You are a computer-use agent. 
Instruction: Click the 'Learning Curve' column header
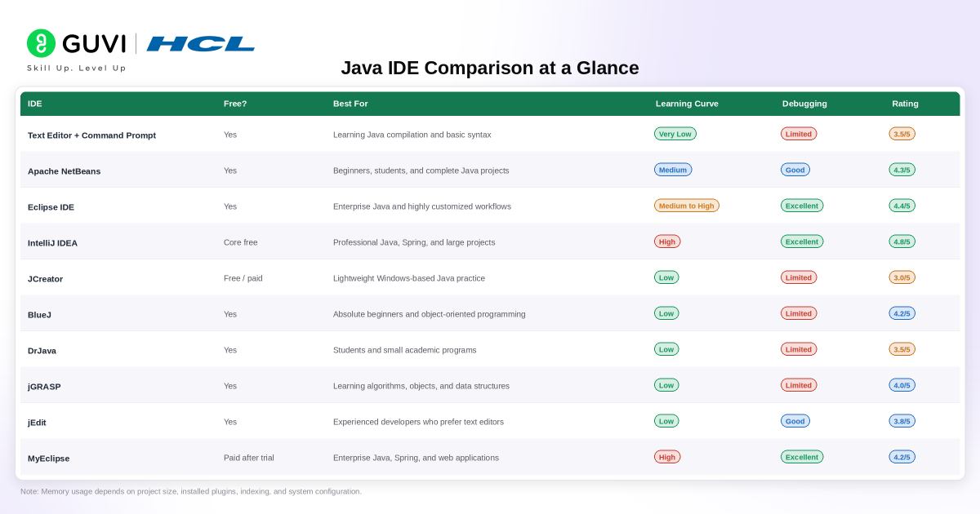click(687, 104)
